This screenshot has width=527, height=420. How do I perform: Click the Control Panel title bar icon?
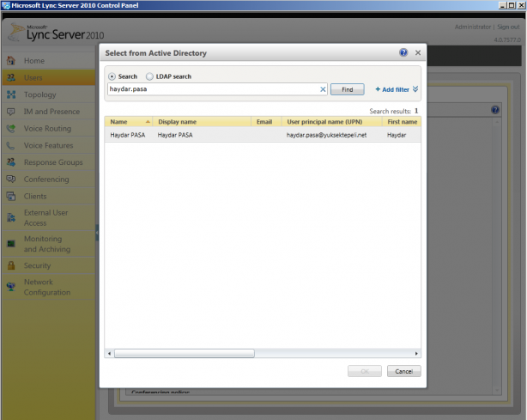pos(6,5)
